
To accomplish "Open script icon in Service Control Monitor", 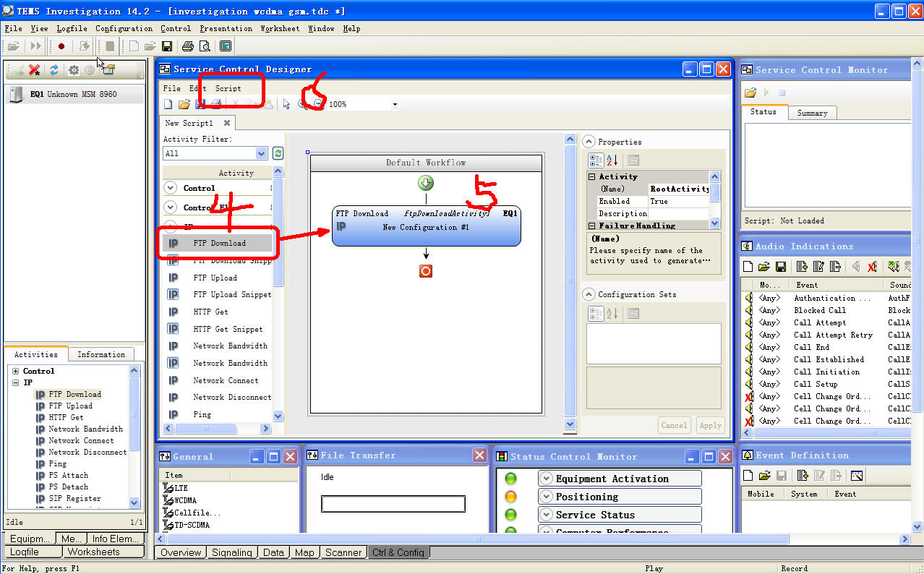I will [x=750, y=93].
